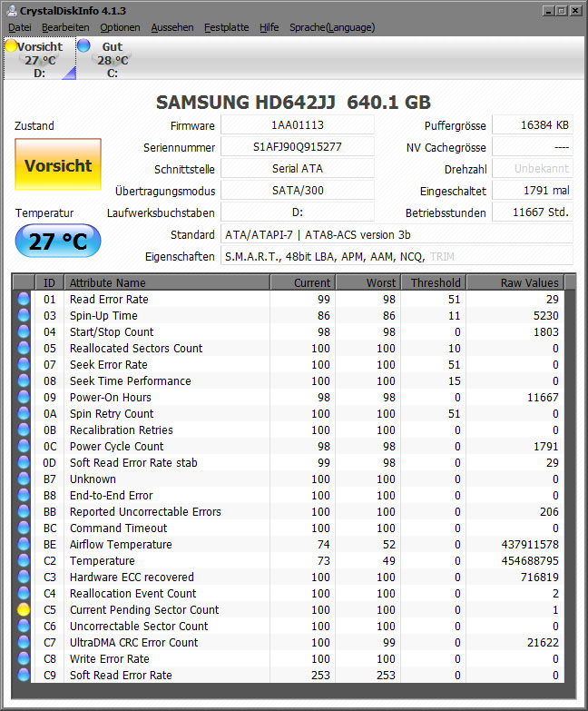Click status orb for Spin-Up Time
The width and height of the screenshot is (588, 711).
[23, 316]
